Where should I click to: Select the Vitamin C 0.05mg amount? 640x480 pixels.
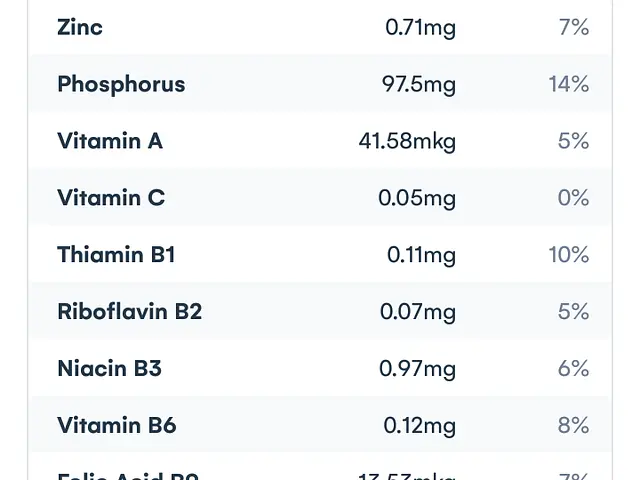(x=417, y=199)
